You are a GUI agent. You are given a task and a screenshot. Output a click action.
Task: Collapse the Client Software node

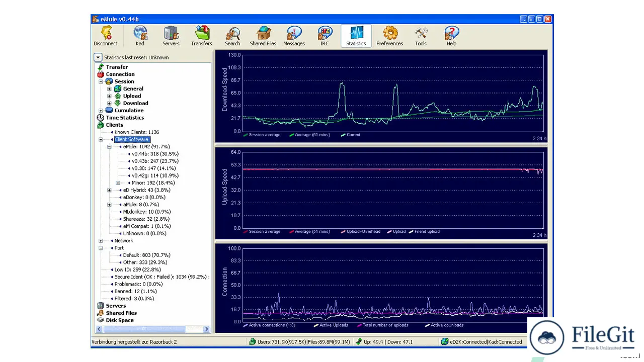pyautogui.click(x=101, y=139)
